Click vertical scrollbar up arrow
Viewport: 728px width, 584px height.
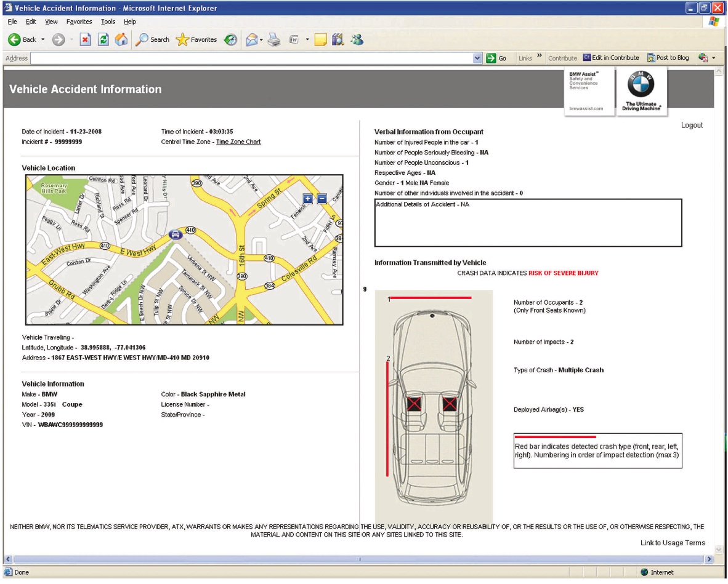click(x=719, y=71)
